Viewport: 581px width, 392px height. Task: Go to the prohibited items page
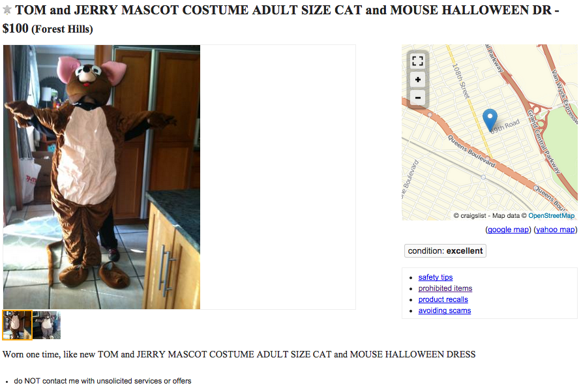(x=445, y=288)
